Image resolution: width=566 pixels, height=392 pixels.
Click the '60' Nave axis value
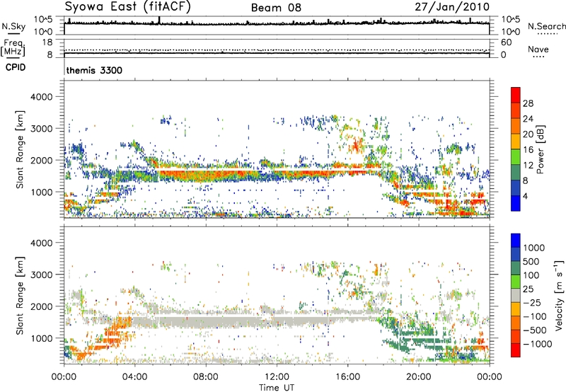click(x=507, y=42)
